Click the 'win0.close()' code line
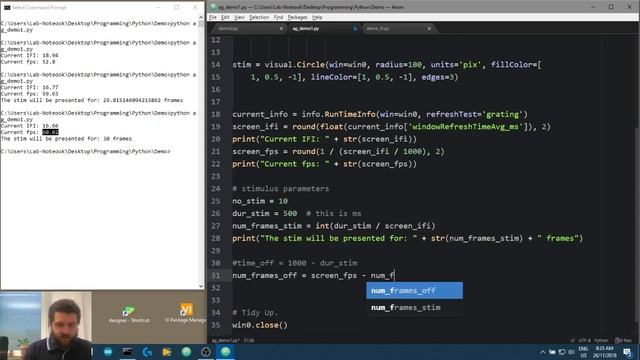The width and height of the screenshot is (640, 360). [260, 325]
